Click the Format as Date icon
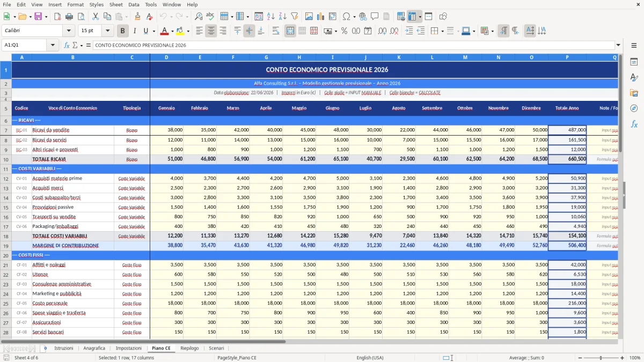The height and width of the screenshot is (362, 644). pyautogui.click(x=368, y=31)
